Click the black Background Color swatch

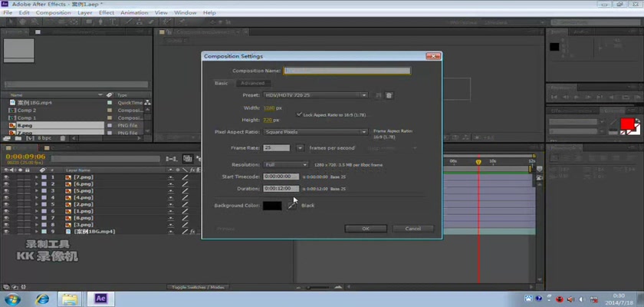272,206
